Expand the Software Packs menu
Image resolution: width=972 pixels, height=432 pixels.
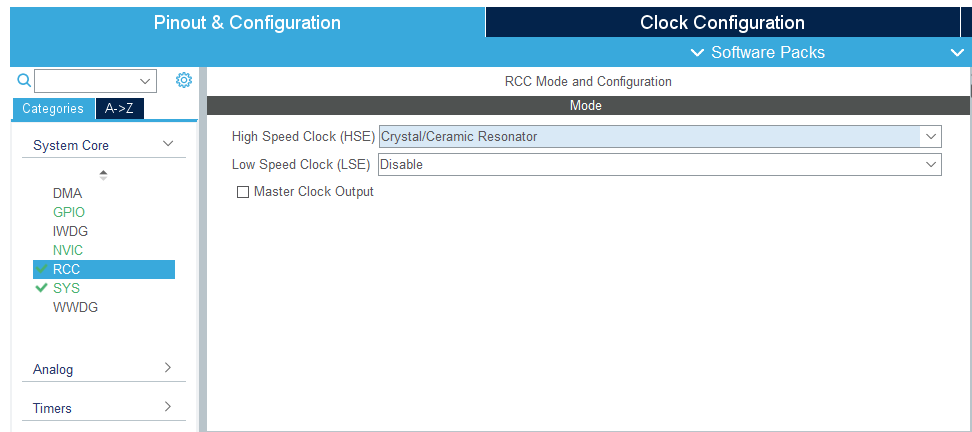tap(758, 52)
